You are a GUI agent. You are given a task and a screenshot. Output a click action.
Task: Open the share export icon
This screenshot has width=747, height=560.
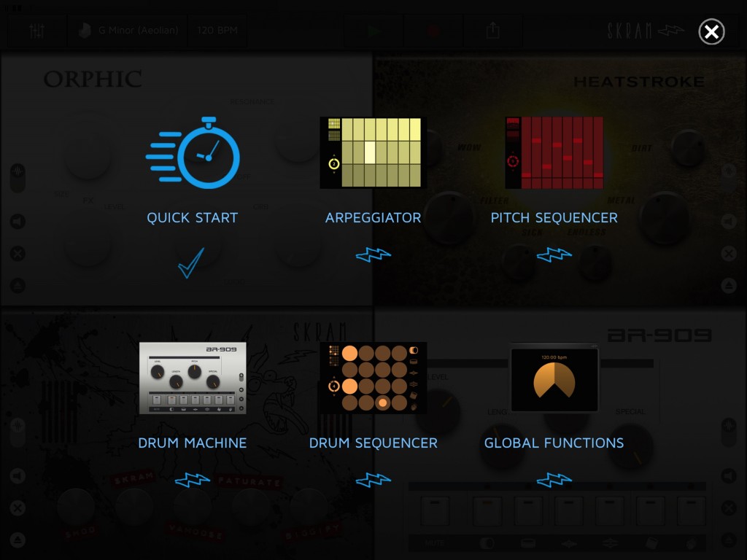click(x=492, y=31)
